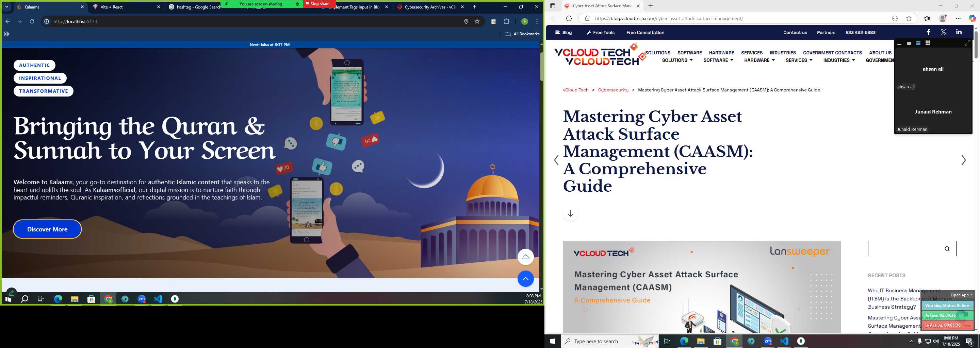
Task: Open Edge Settings and more menu
Action: pyautogui.click(x=958, y=18)
